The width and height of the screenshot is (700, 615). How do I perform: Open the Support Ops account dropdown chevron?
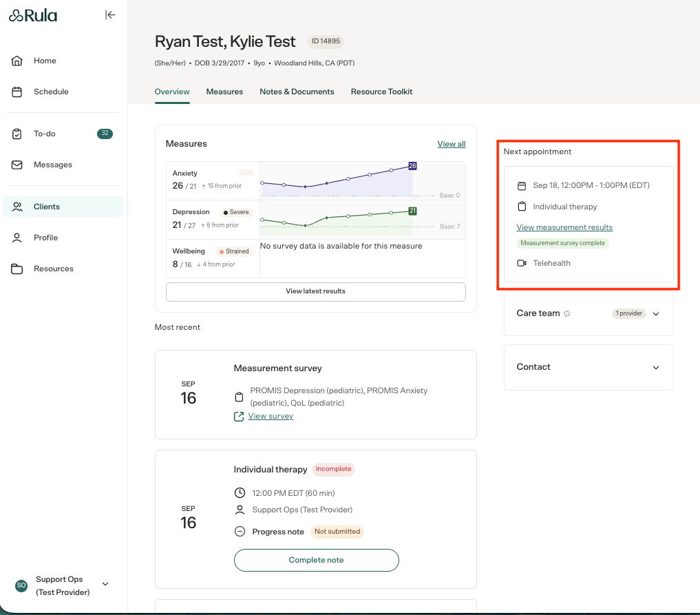[x=105, y=584]
